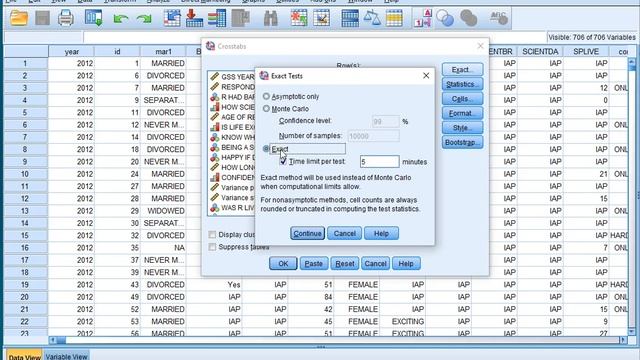640x360 pixels.
Task: Click the Go to Variable toolbar icon
Action: 194,18
